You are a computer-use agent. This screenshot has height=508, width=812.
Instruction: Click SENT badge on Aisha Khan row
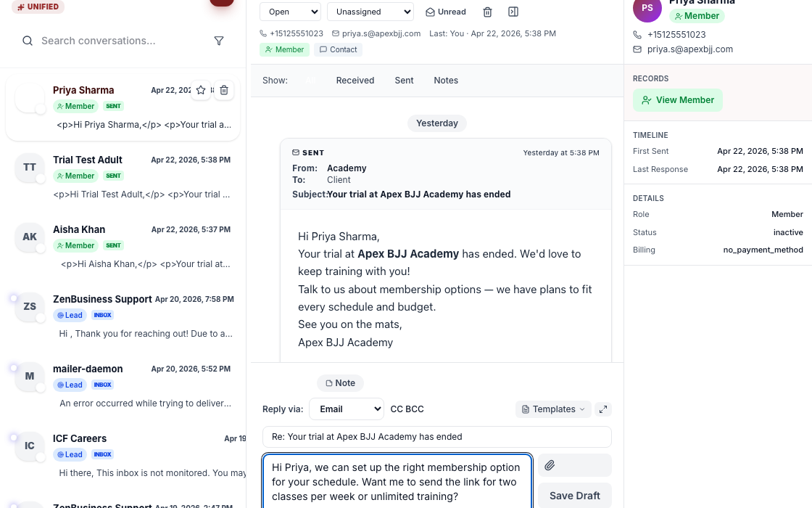pos(113,246)
